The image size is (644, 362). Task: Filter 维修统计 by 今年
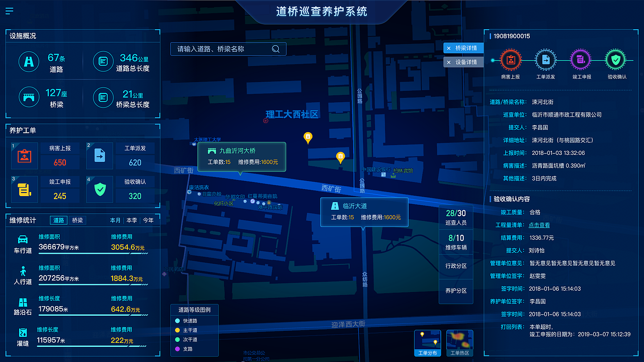pyautogui.click(x=148, y=220)
